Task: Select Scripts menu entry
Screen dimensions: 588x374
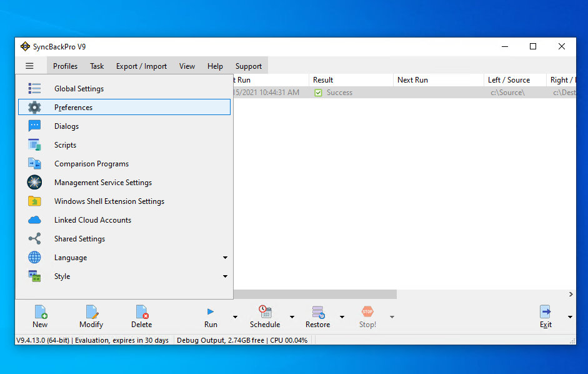Action: [x=124, y=145]
